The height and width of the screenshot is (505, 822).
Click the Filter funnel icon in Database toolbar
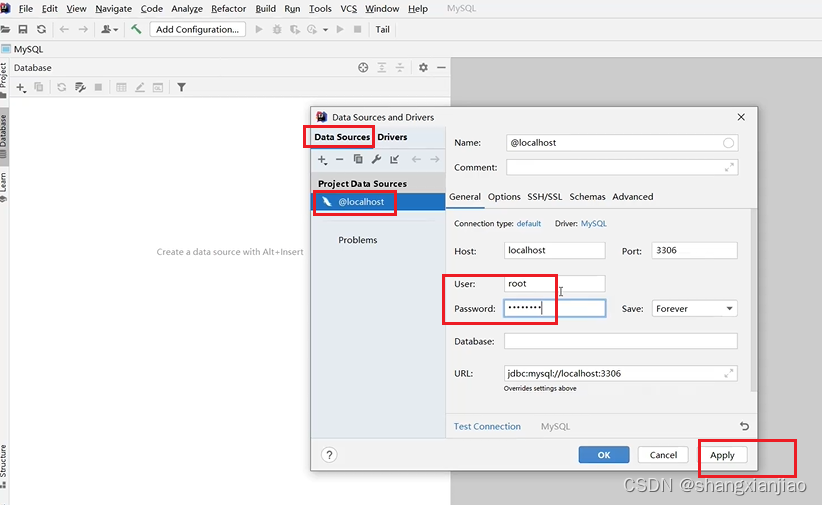(x=181, y=87)
